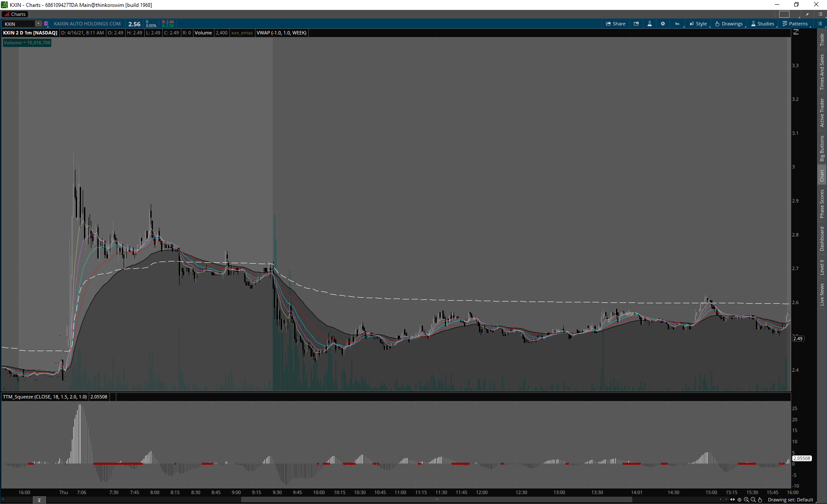Toggle the crosshair pan icon
The width and height of the screenshot is (827, 504).
point(740,500)
